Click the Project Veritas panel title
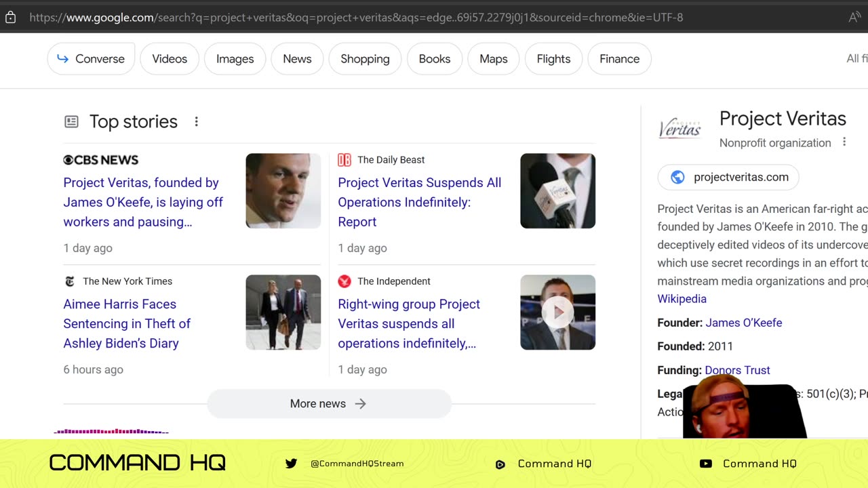 783,119
